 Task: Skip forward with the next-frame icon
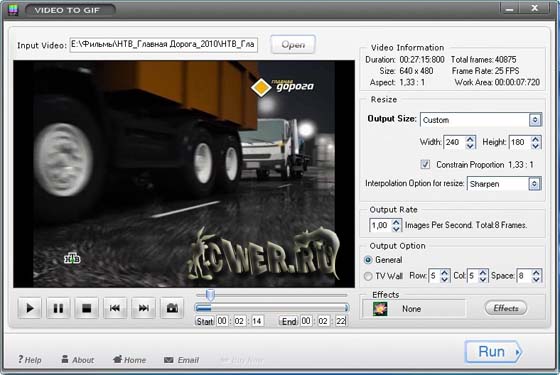[x=144, y=308]
